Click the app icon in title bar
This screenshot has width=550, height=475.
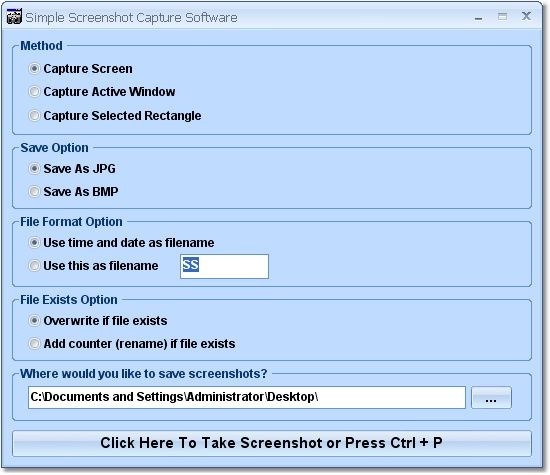14,16
